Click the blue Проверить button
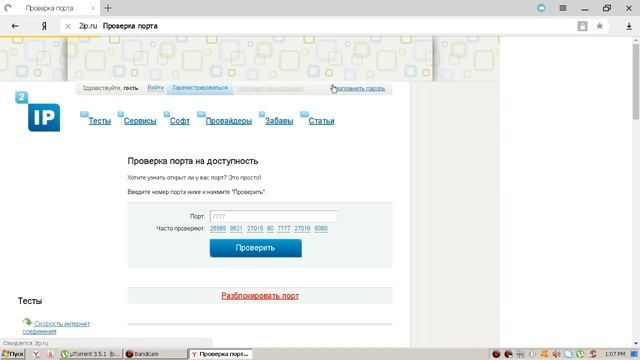This screenshot has width=640, height=360. coord(256,248)
